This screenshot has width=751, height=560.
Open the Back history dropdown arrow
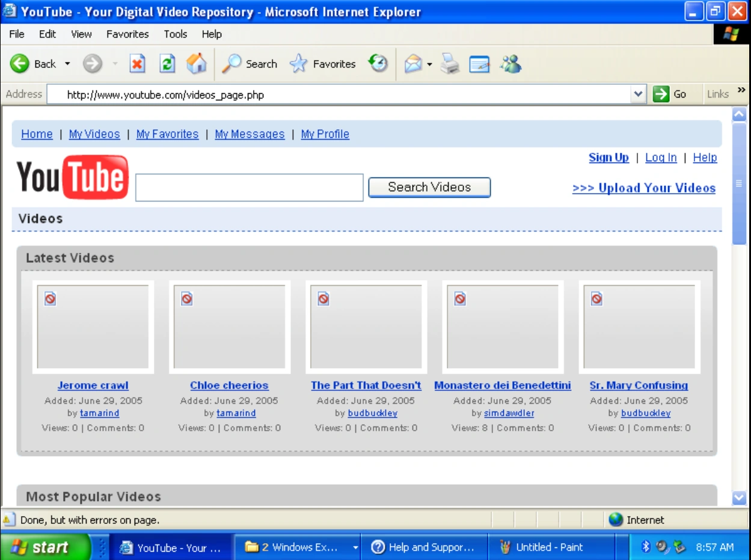point(67,64)
